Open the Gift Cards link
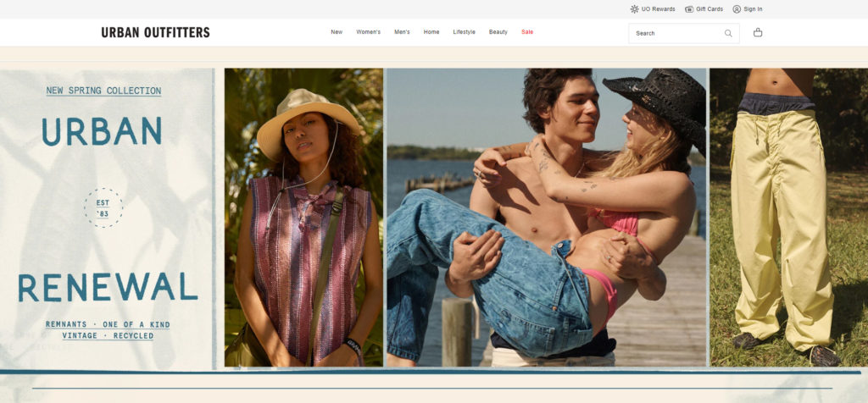Screen dimensions: 868x403 pos(704,8)
